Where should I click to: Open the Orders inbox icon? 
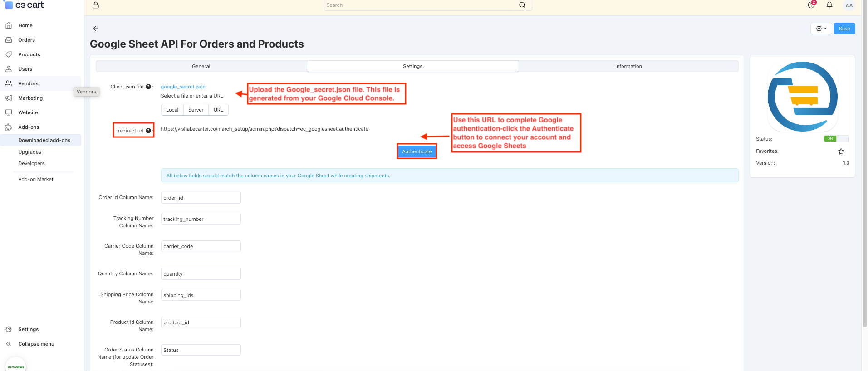coord(9,40)
